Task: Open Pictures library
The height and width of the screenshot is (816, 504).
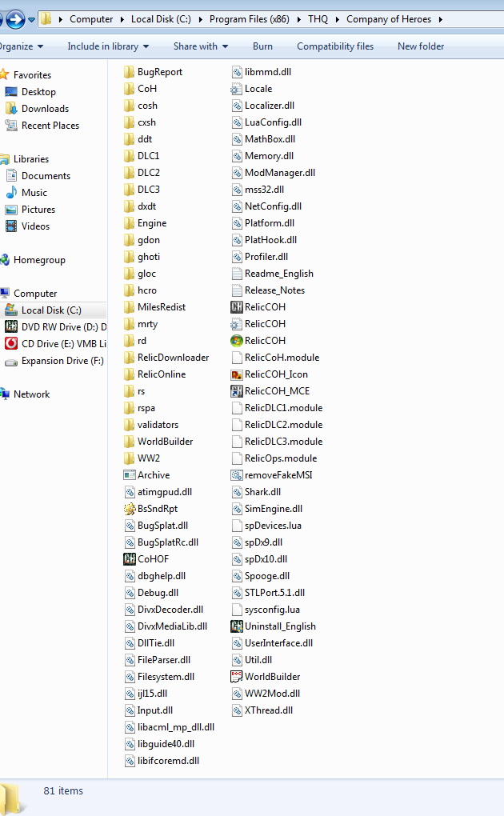Action: click(38, 210)
